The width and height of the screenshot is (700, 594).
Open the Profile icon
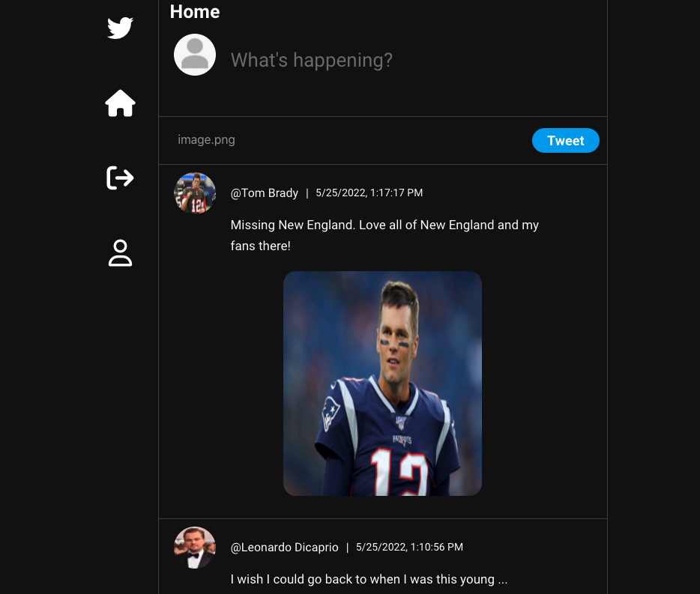point(120,252)
